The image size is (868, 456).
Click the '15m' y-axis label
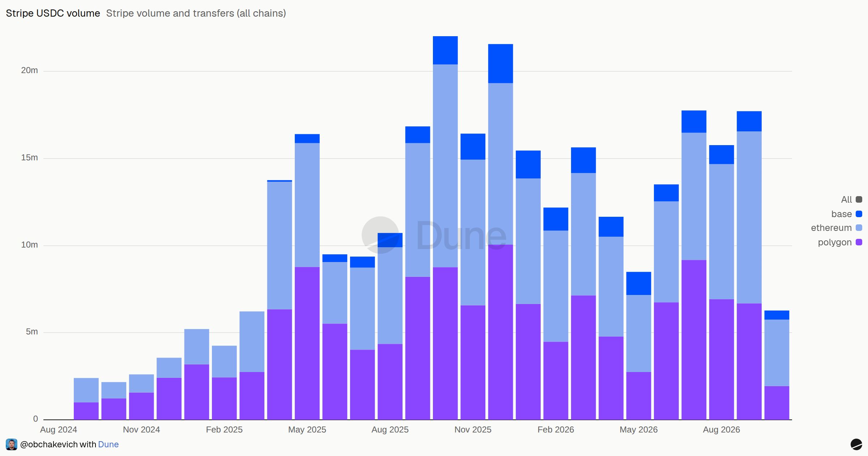[29, 157]
